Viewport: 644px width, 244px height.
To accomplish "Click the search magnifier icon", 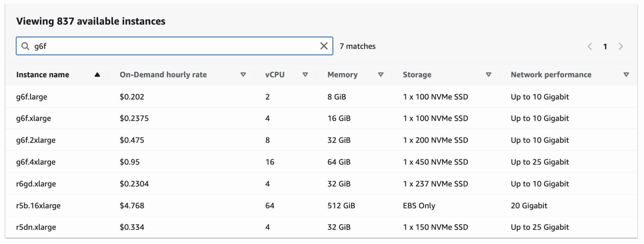I will 25,46.
